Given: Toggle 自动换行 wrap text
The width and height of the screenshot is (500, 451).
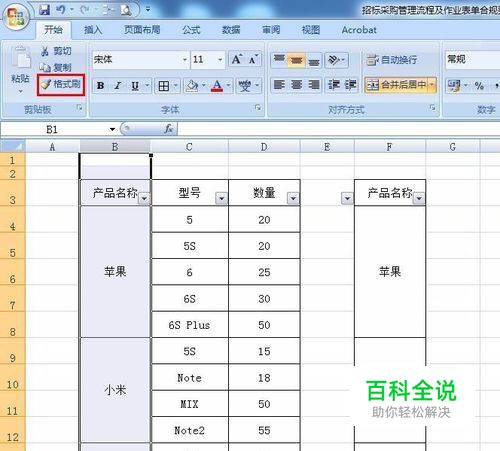Looking at the screenshot, I should coord(392,60).
